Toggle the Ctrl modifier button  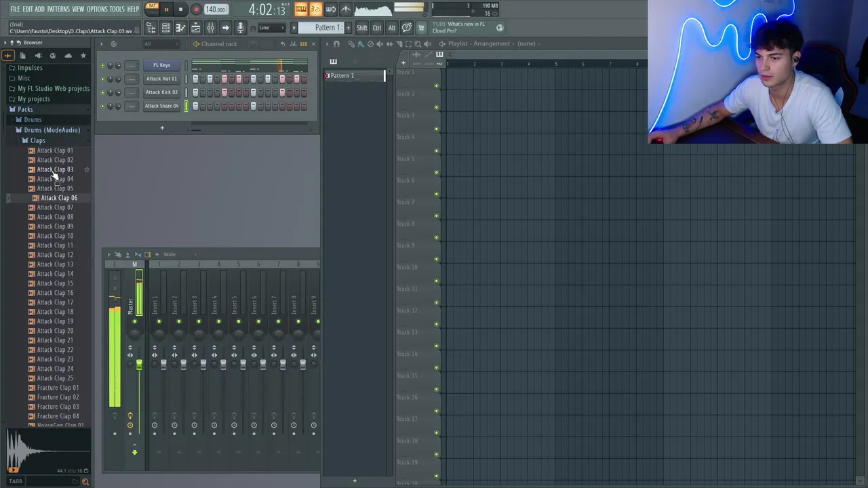377,28
